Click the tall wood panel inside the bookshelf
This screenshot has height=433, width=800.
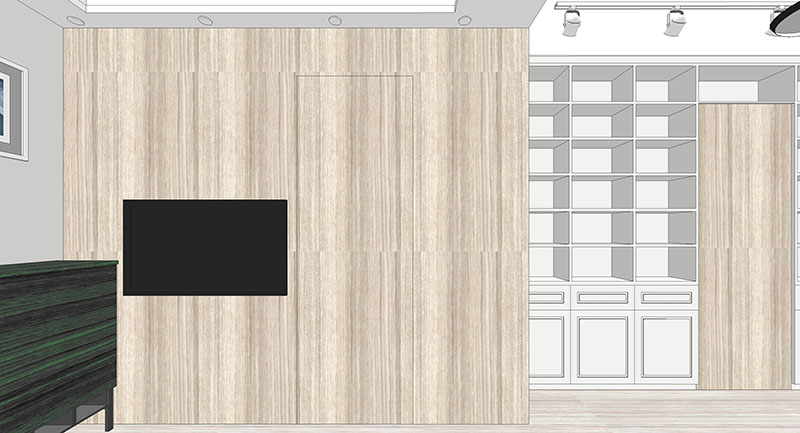(744, 245)
